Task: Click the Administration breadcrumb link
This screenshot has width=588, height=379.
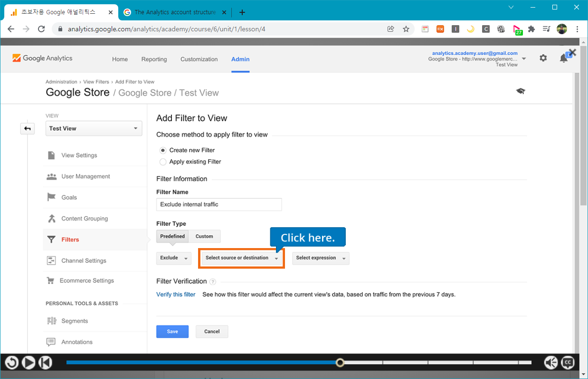Action: (61, 82)
